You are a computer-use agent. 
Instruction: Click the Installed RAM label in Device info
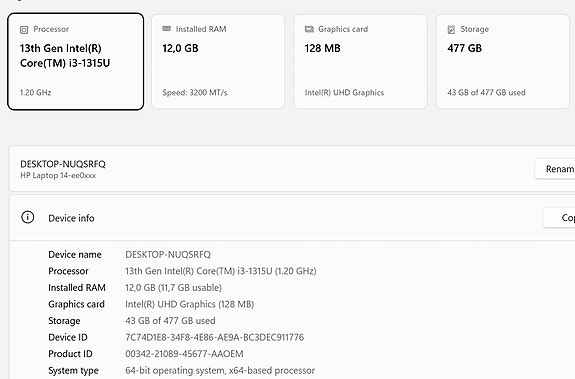(77, 288)
